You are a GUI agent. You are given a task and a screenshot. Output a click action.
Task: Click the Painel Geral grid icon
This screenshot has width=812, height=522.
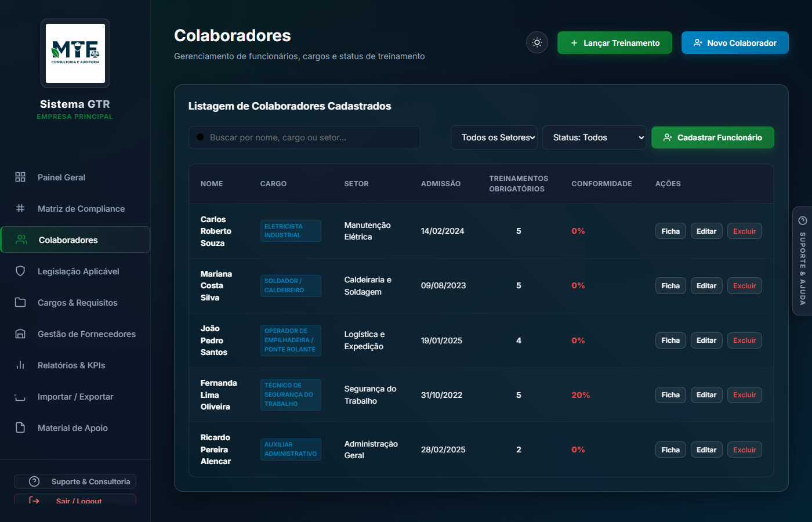pyautogui.click(x=20, y=177)
